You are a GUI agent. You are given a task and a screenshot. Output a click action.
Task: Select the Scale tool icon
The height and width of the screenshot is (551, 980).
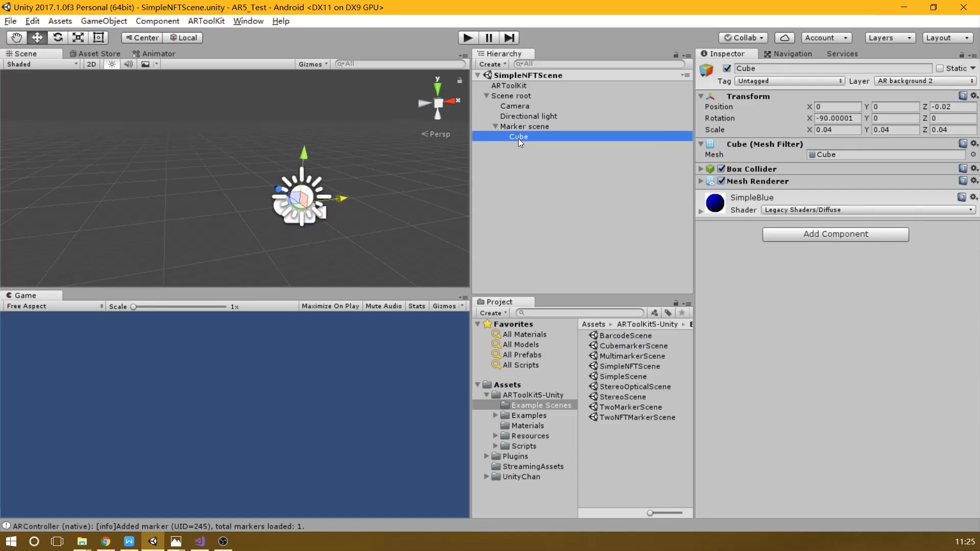click(x=78, y=38)
